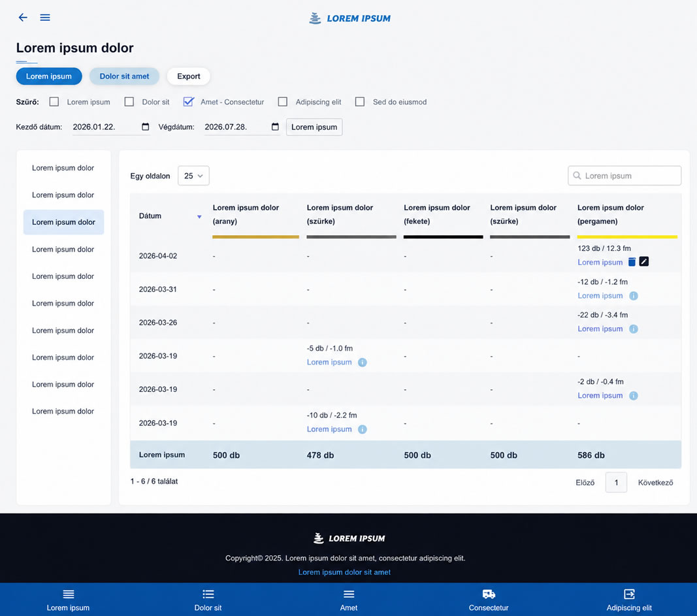The height and width of the screenshot is (616, 697).
Task: Go to the Következő page
Action: [655, 482]
